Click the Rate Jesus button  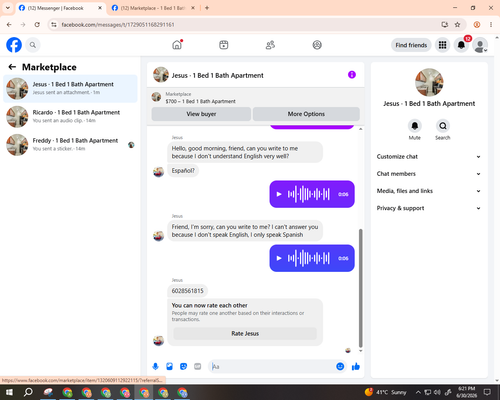tap(245, 334)
